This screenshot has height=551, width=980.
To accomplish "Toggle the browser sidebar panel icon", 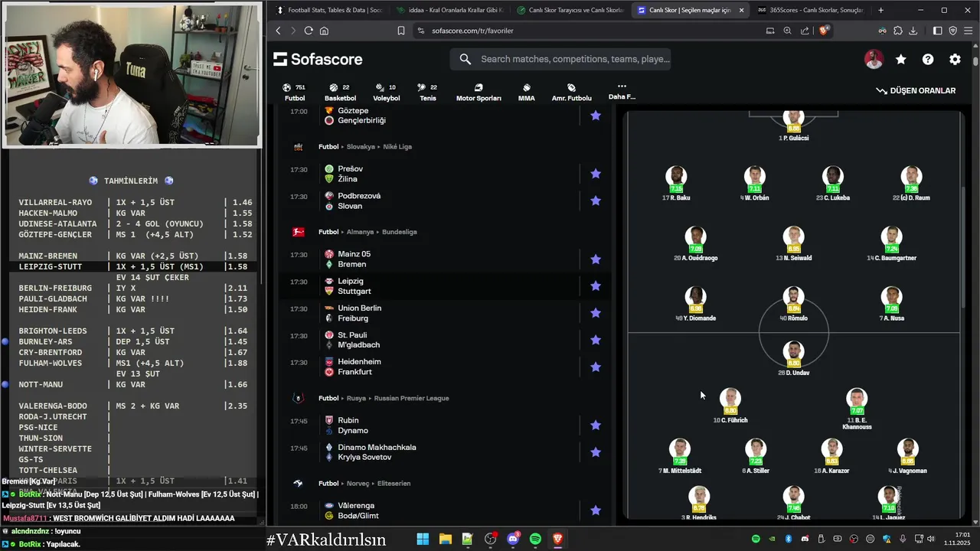I will [937, 31].
